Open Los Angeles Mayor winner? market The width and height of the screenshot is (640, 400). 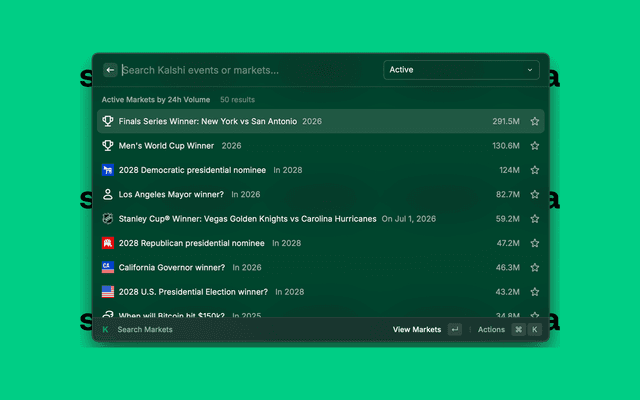[x=321, y=194]
